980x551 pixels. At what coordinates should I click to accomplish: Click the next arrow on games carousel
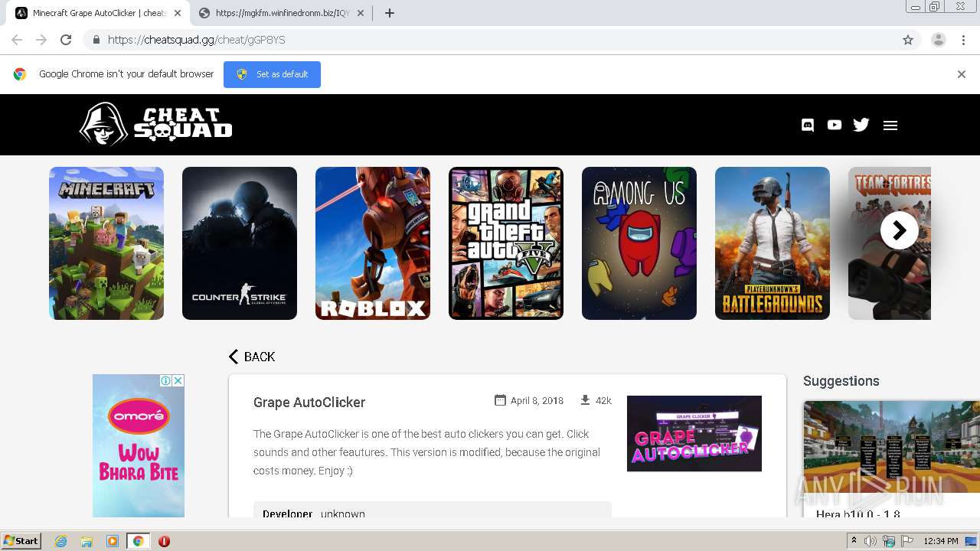pyautogui.click(x=900, y=230)
